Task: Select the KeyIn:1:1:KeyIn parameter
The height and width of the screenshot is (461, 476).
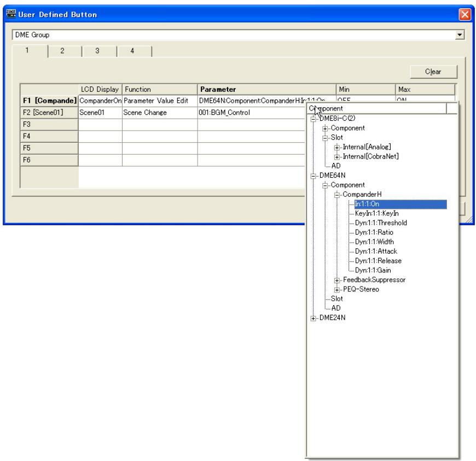Action: click(377, 213)
